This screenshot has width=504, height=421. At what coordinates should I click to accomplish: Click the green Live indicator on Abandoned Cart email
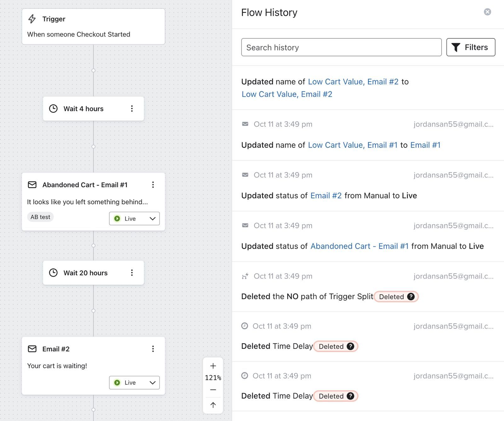point(117,218)
